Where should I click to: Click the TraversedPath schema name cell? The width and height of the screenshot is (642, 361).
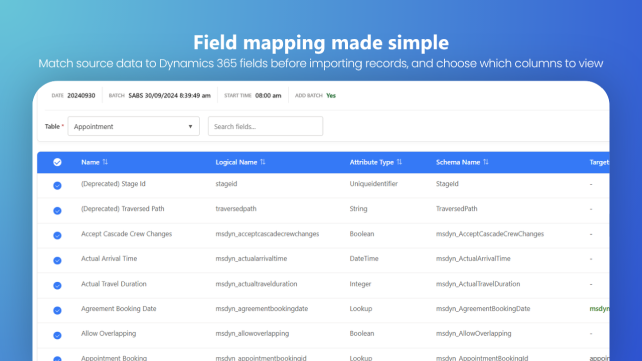pyautogui.click(x=457, y=209)
